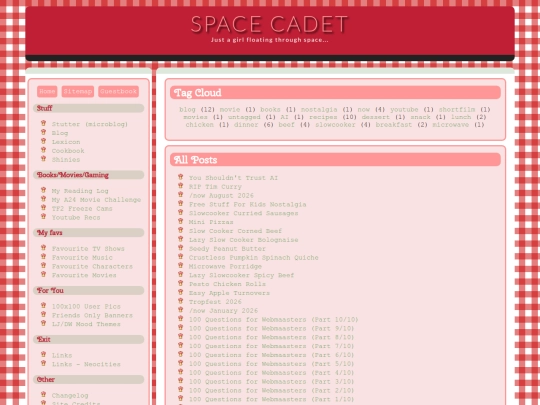Open Youtube Recs link
Image resolution: width=540 pixels, height=405 pixels.
pos(76,218)
